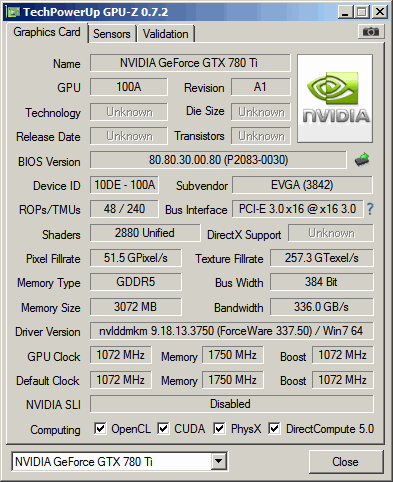Click the Name field NVIDIA GeForce GTX 780 Ti
The image size is (393, 482).
[190, 63]
